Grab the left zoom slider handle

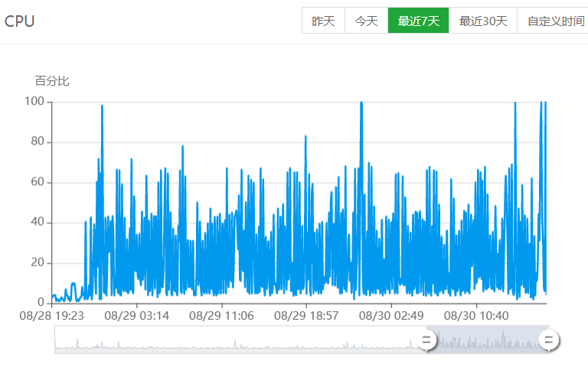[x=426, y=340]
